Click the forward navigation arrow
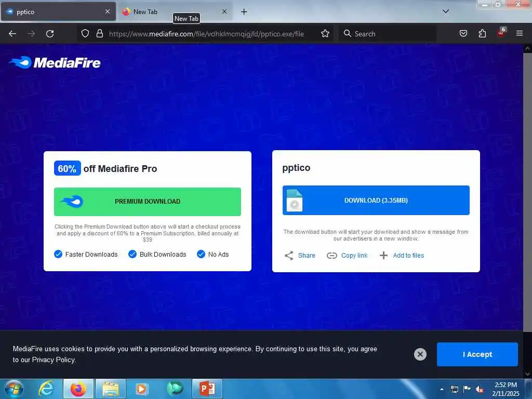Screen dimensions: 532x399 pyautogui.click(x=31, y=34)
